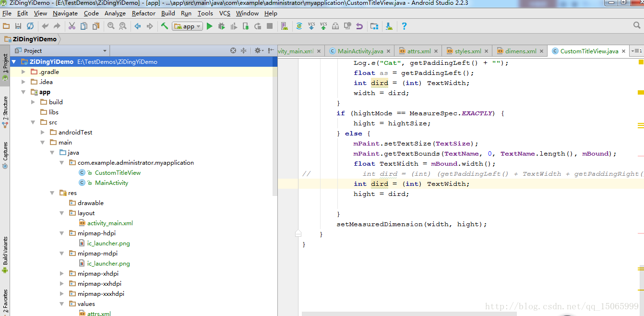Click Collapse All in Project panel
The image size is (644, 316).
tap(243, 50)
